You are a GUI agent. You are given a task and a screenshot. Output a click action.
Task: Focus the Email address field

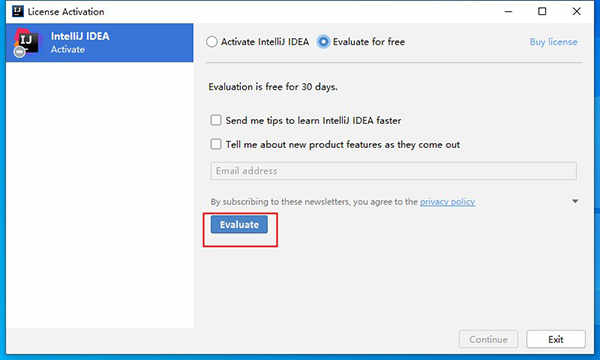[393, 171]
